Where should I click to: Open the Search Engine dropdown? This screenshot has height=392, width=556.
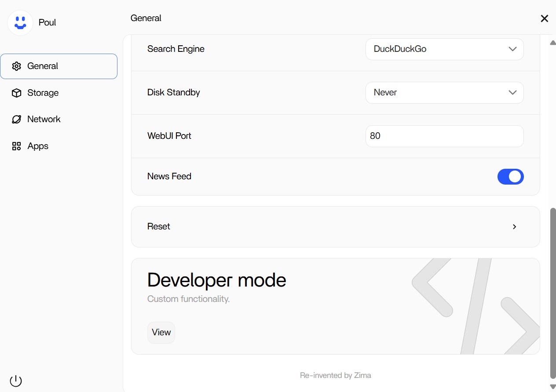pyautogui.click(x=444, y=49)
